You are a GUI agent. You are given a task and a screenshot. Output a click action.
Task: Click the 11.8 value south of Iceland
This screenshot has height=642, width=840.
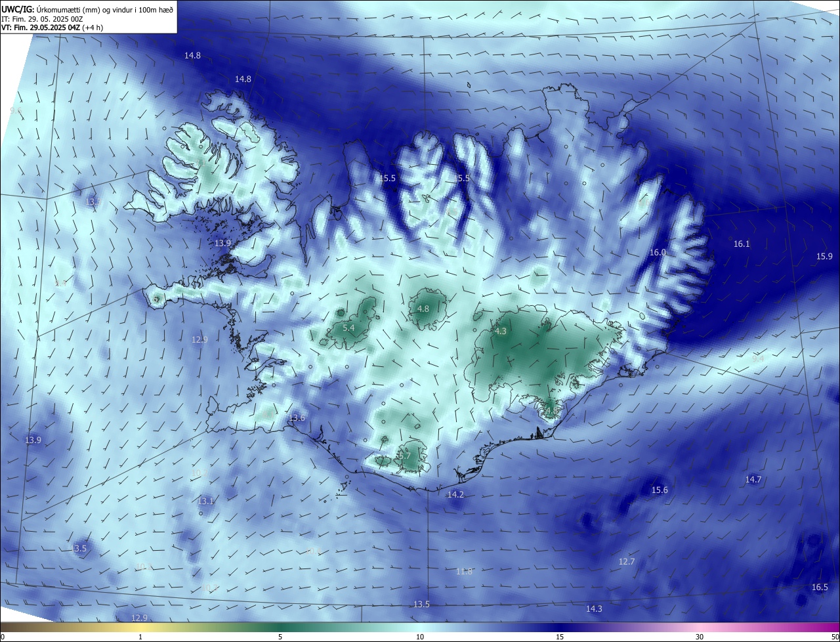click(464, 572)
